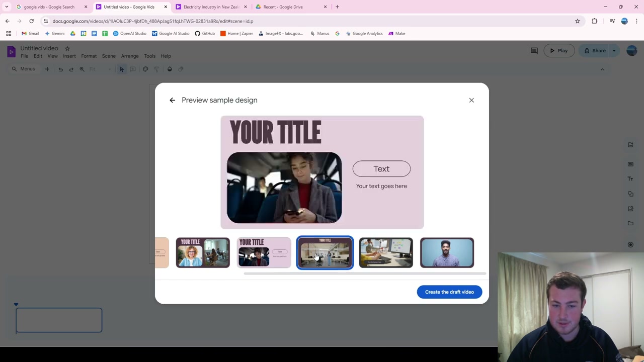644x362 pixels.
Task: Open the theme palette icon
Action: tap(145, 69)
